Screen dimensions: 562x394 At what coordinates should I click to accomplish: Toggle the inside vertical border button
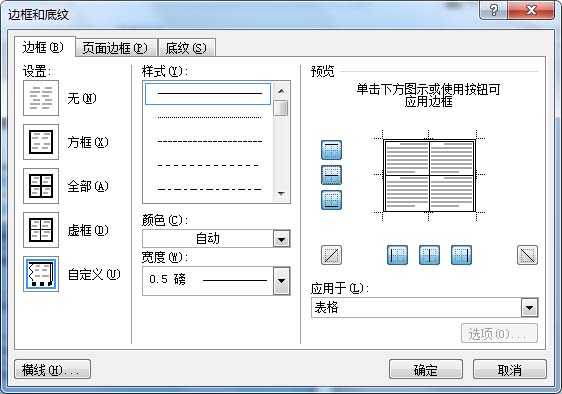[429, 255]
